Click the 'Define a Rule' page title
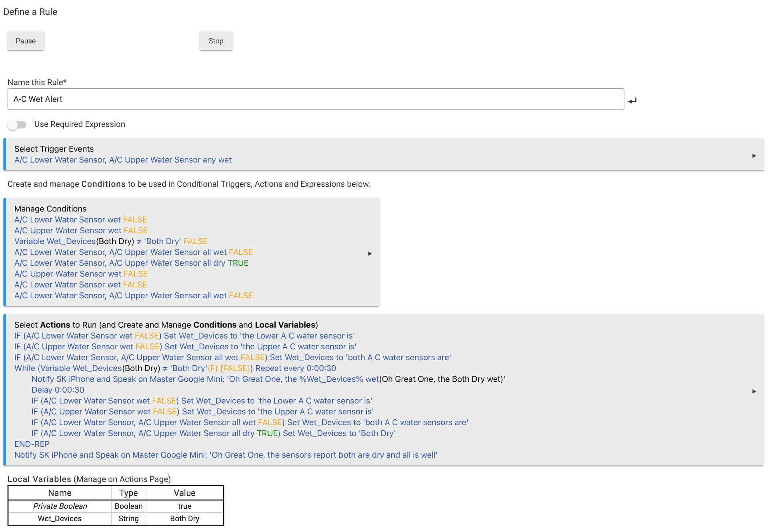The image size is (768, 532). click(x=30, y=12)
